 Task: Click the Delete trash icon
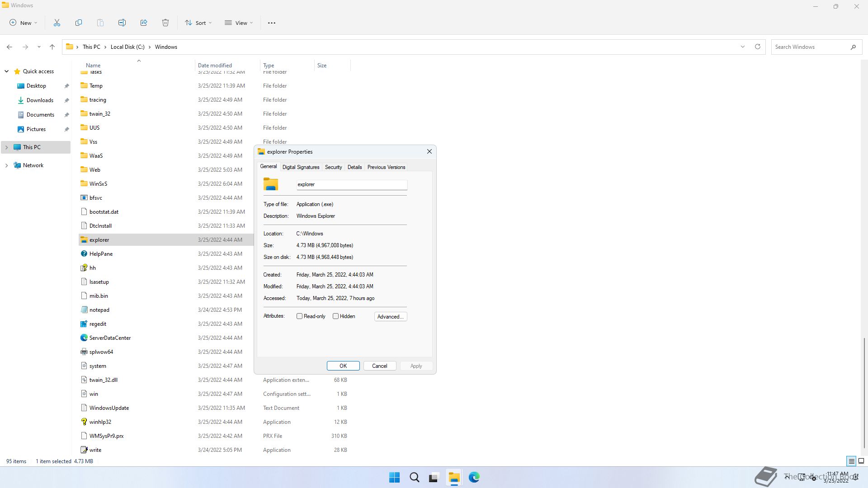coord(165,23)
